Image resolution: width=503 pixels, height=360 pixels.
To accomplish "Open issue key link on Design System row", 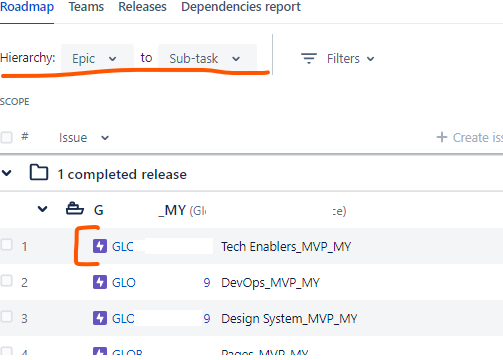I will (161, 319).
